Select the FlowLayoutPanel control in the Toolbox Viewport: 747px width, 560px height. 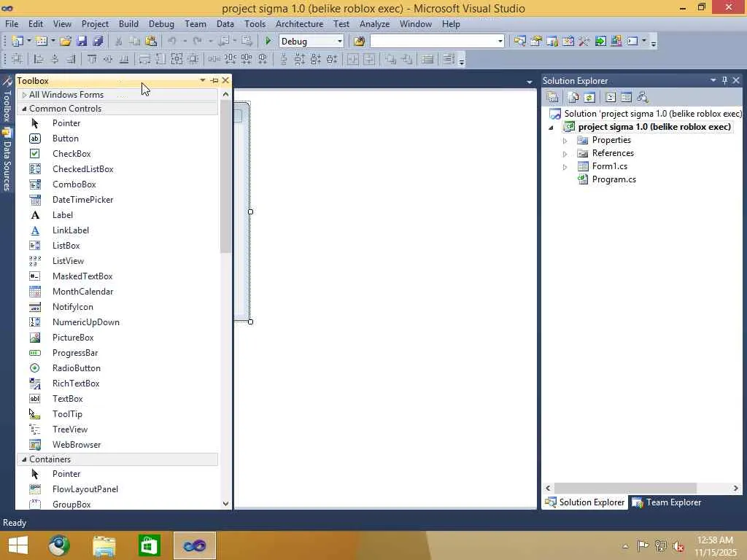(85, 489)
